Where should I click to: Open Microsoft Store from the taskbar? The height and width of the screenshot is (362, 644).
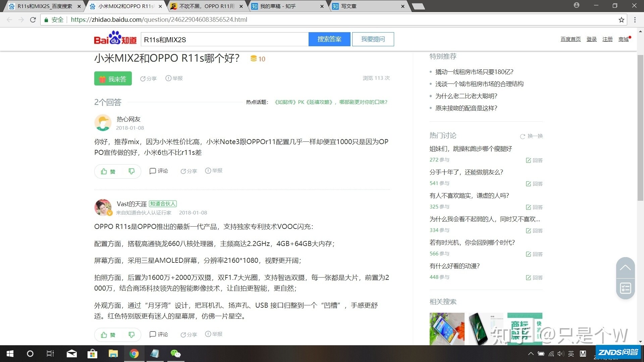(92, 354)
